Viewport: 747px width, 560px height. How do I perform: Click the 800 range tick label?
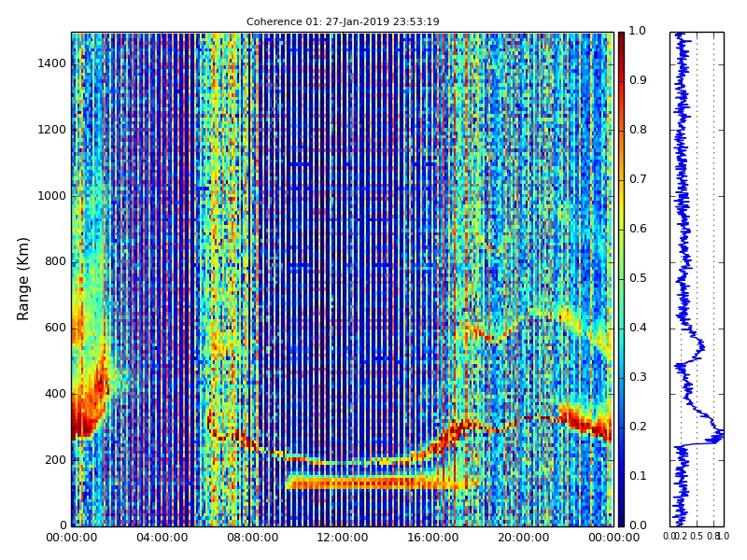[56, 262]
